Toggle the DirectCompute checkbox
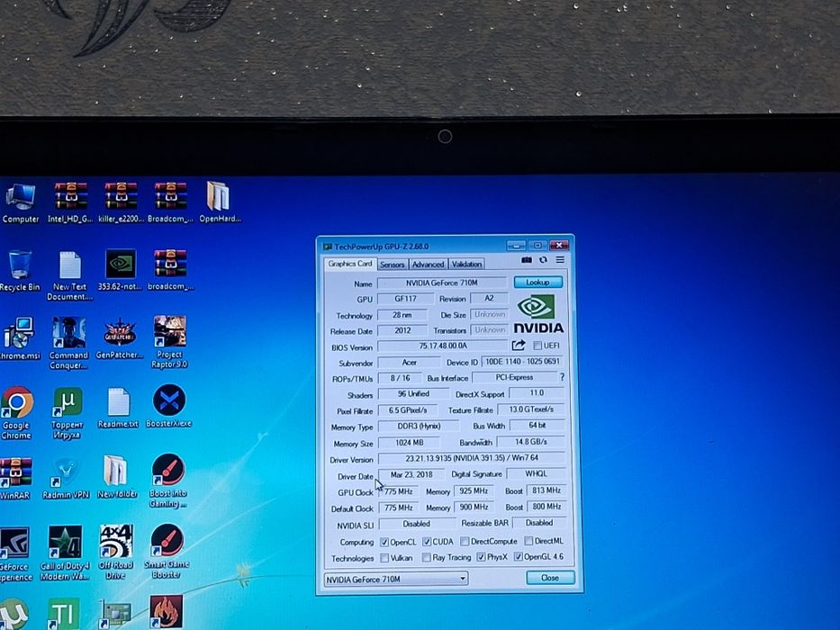840x630 pixels. coord(465,542)
